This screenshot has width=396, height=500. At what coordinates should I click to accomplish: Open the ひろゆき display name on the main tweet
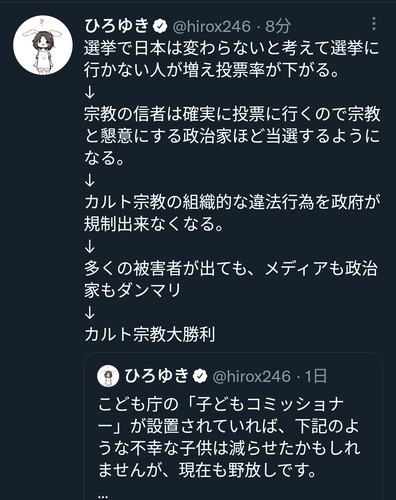(117, 26)
